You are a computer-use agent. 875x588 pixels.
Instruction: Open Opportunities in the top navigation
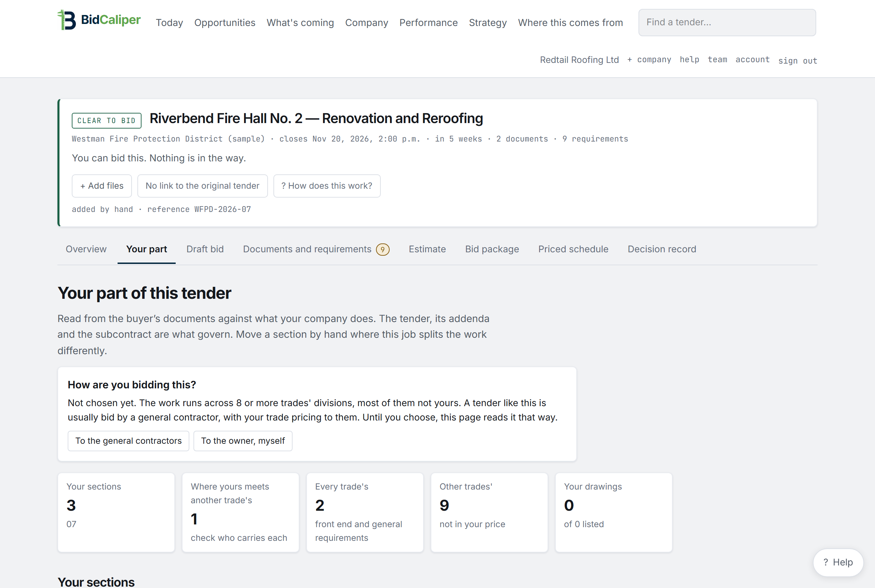click(x=225, y=23)
